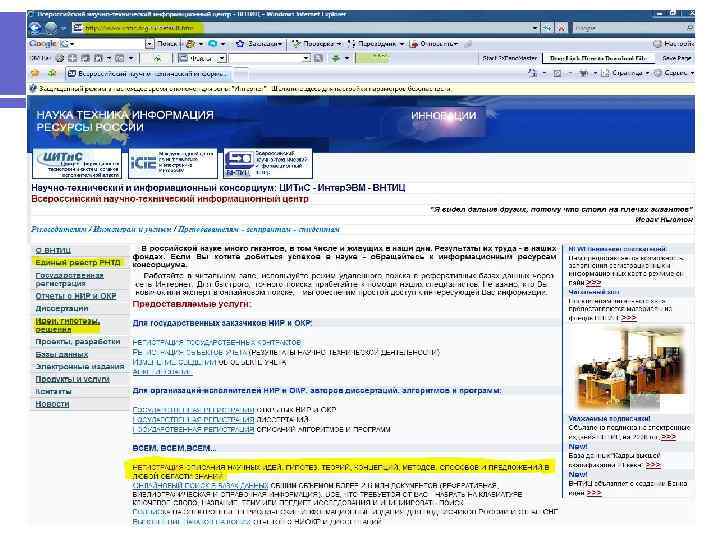Open a new blank browser tab
Image resolution: width=720 pixels, height=540 pixels.
[x=240, y=73]
